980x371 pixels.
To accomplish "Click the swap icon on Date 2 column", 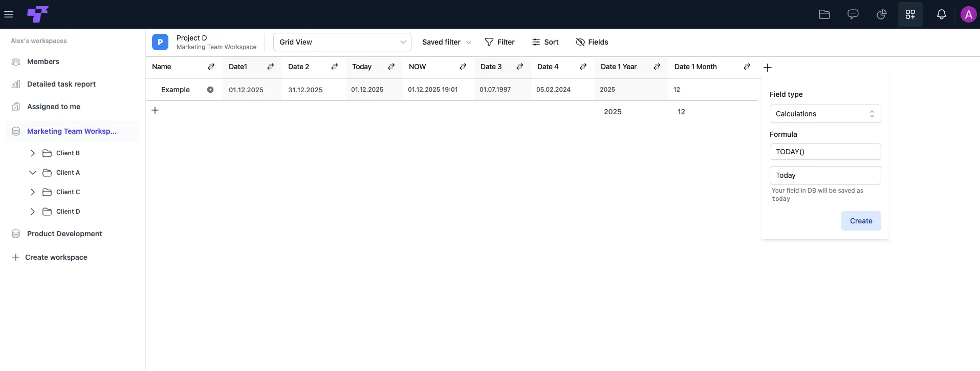I will 335,67.
